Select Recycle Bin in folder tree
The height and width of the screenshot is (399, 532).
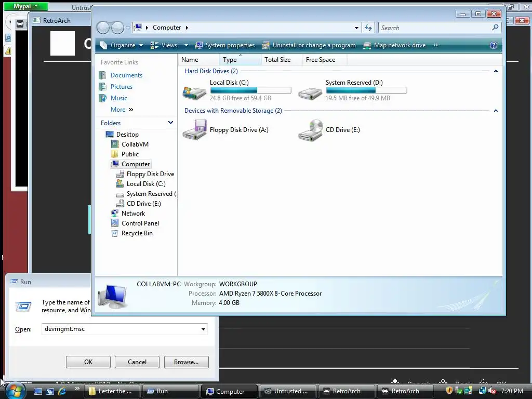click(137, 233)
